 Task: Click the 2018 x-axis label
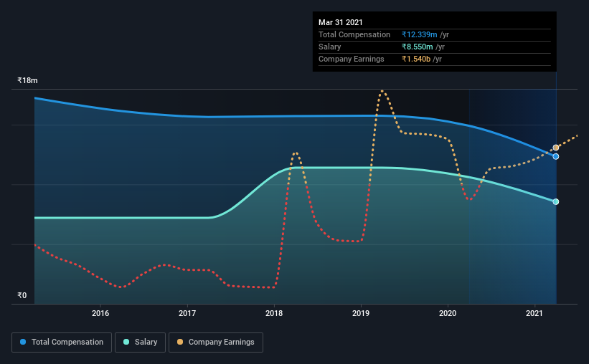274,313
